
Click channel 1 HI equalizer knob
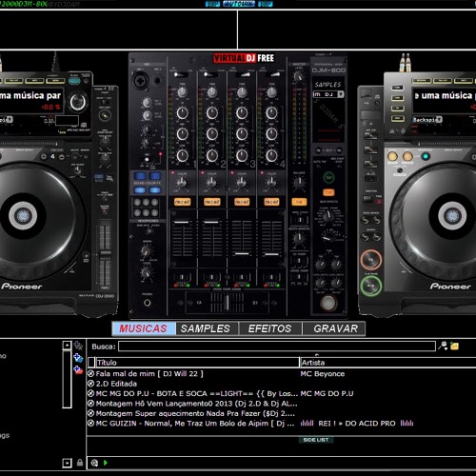tap(182, 112)
